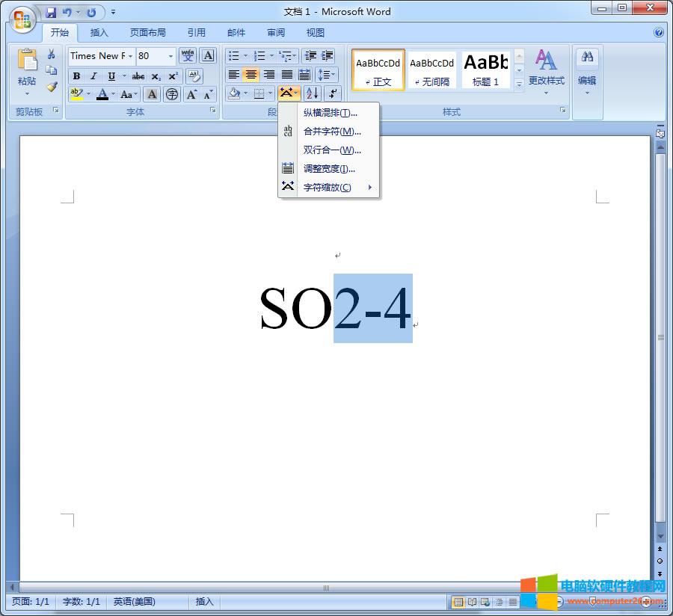Expand the text highlight color dropdown arrow
Screen dimensions: 673x616
(88, 93)
